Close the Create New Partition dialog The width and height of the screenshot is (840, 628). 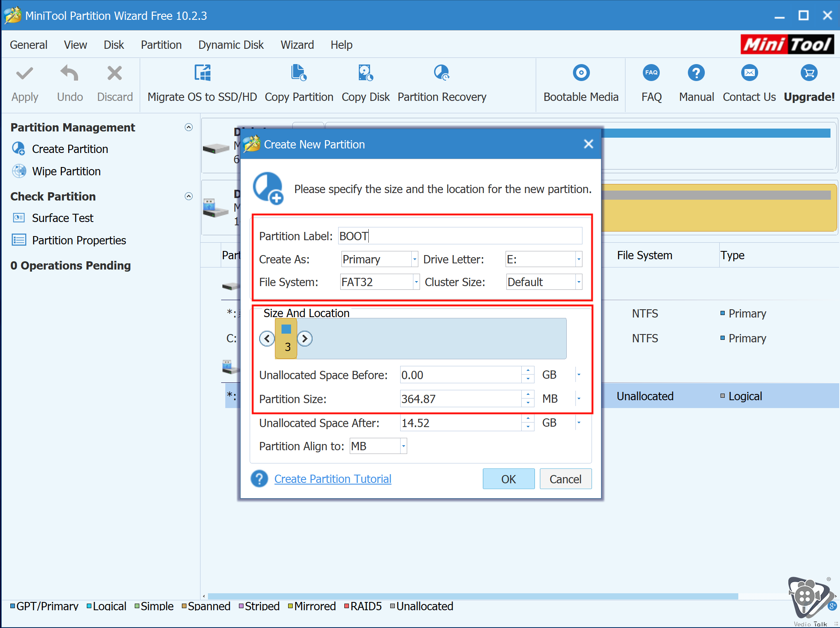[588, 144]
